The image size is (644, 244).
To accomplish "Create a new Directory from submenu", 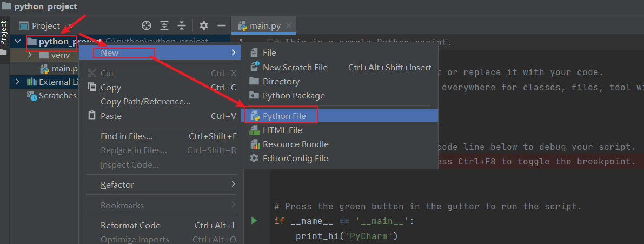I will (x=339, y=81).
